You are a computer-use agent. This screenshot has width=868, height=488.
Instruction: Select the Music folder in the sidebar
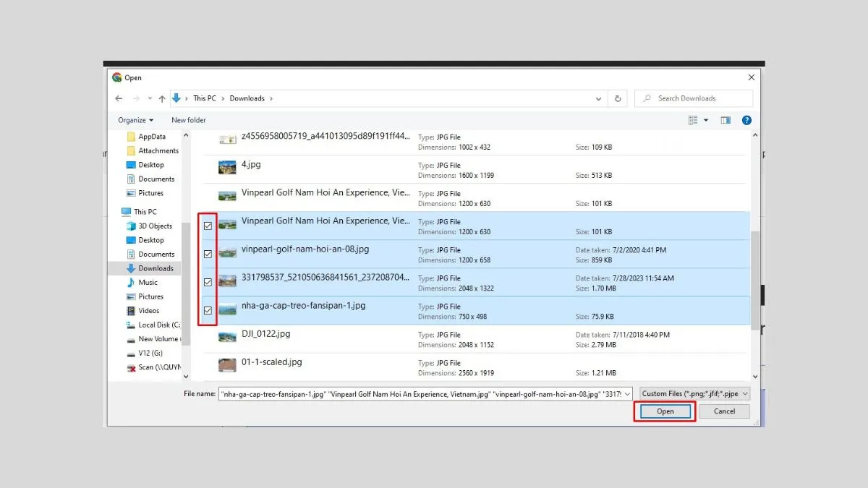(x=148, y=282)
